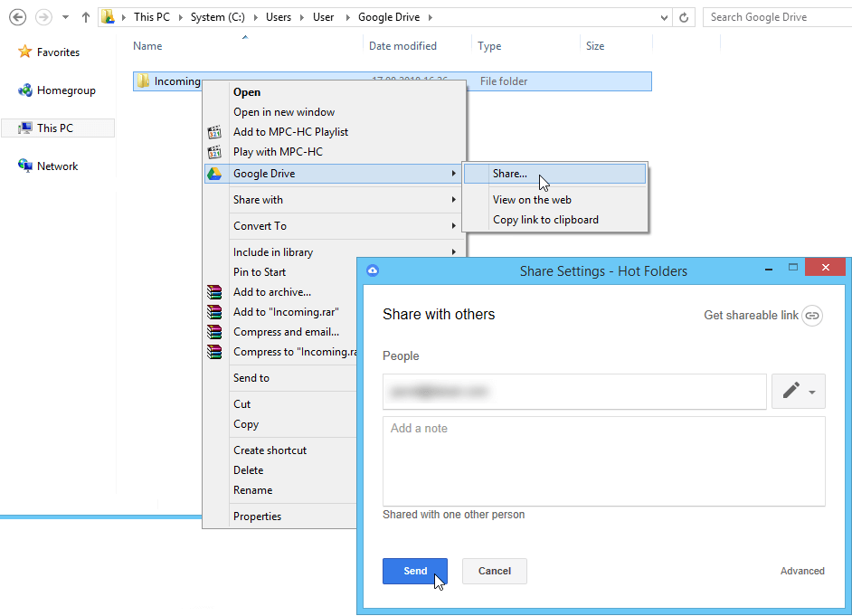Open the edit permission pencil dropdown
Screen dimensions: 852x616
pyautogui.click(x=799, y=391)
